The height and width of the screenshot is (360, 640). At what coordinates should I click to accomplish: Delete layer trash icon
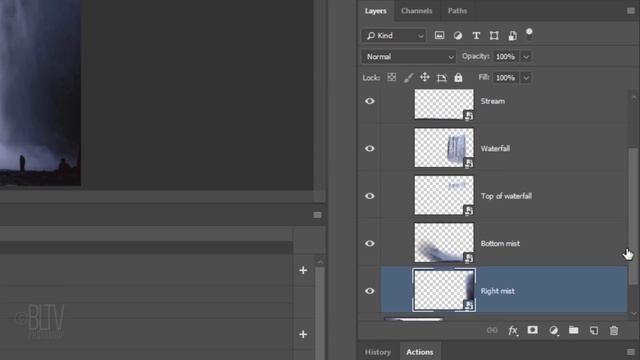(x=613, y=330)
